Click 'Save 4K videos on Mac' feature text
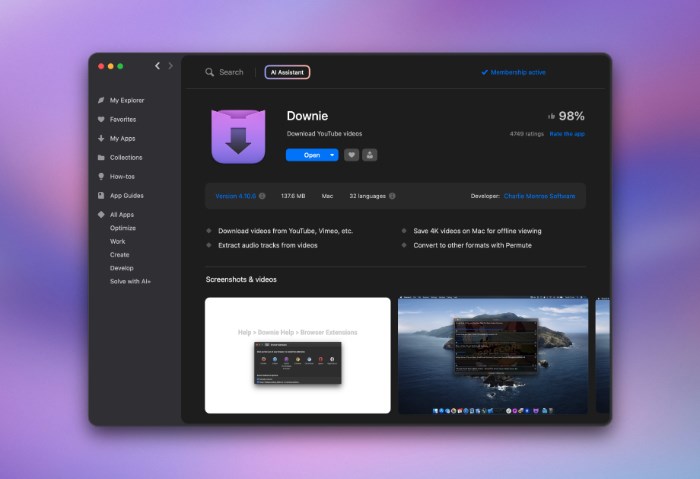This screenshot has width=700, height=479. (477, 231)
